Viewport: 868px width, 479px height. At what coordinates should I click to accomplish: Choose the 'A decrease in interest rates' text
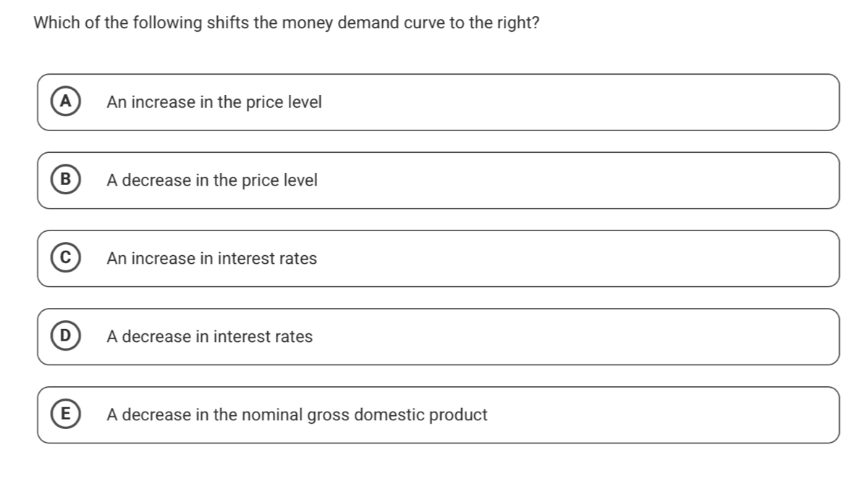(209, 337)
